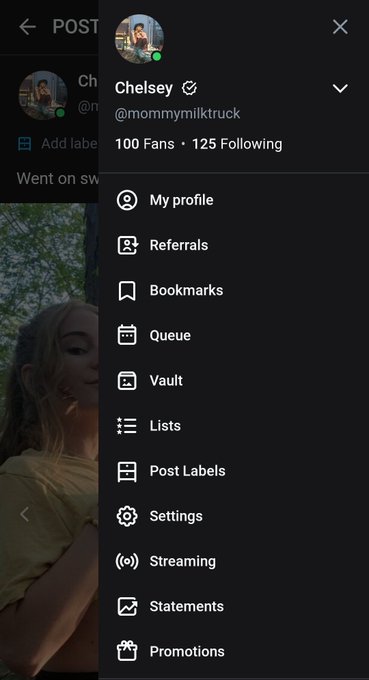Image resolution: width=369 pixels, height=680 pixels.
Task: View the 125 Following list
Action: coord(237,144)
